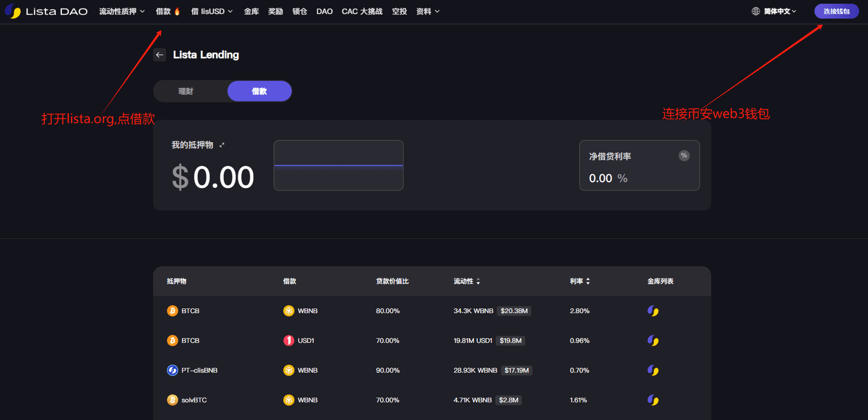Click the PT-clisBNB token icon
The width and height of the screenshot is (868, 420).
click(x=173, y=370)
